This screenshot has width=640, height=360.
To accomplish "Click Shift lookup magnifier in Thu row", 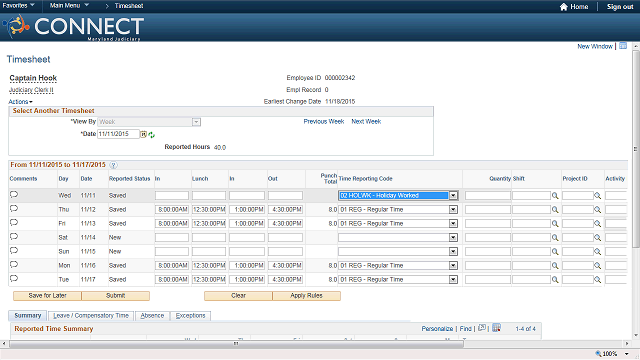I will click(555, 210).
